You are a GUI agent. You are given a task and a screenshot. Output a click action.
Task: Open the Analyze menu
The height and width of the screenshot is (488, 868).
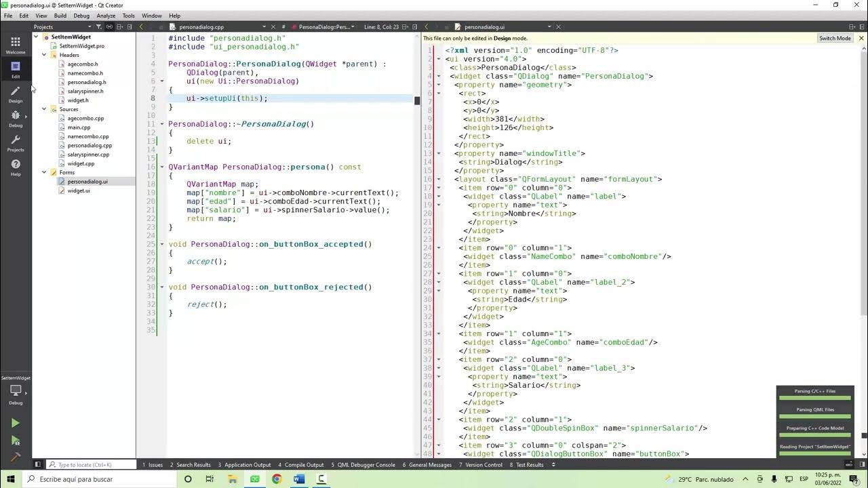(x=106, y=16)
